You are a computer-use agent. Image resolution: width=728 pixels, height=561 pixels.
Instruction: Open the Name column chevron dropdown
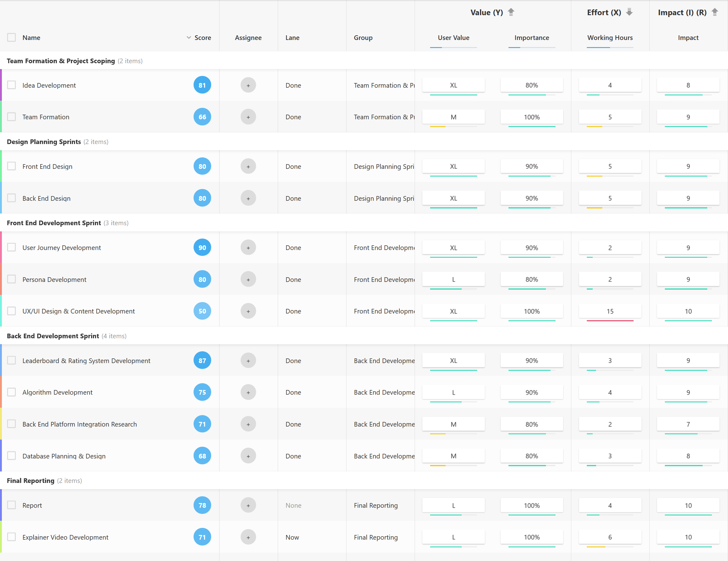click(189, 38)
